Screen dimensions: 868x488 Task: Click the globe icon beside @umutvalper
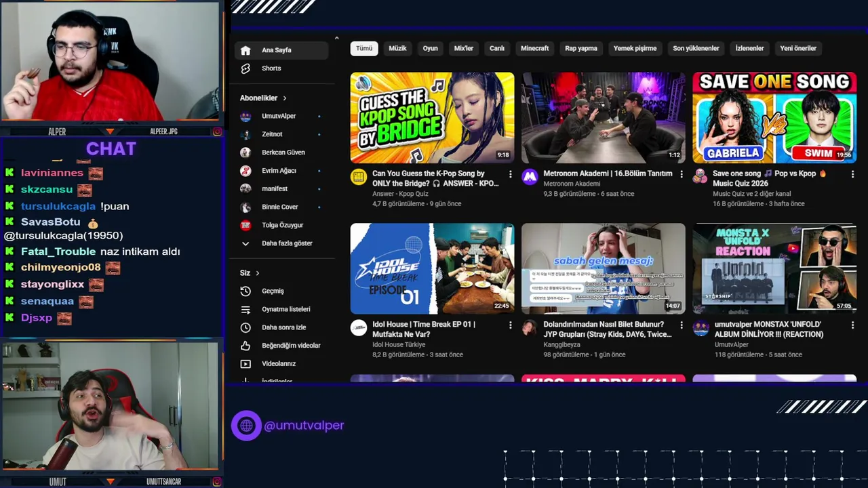click(246, 426)
